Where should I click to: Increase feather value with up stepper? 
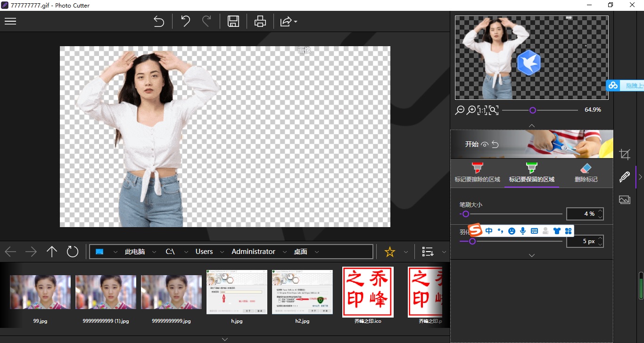(600, 238)
